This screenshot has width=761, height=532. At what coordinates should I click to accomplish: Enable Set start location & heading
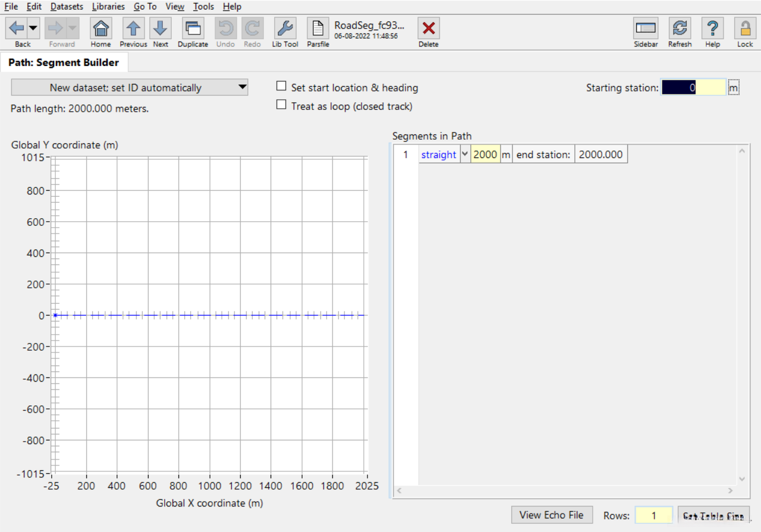click(282, 87)
